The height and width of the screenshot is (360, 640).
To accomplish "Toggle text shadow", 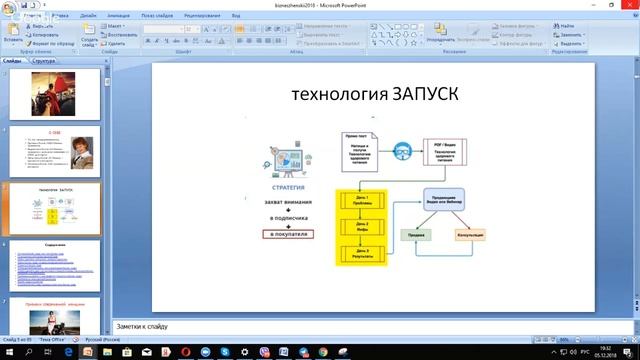I will point(186,41).
